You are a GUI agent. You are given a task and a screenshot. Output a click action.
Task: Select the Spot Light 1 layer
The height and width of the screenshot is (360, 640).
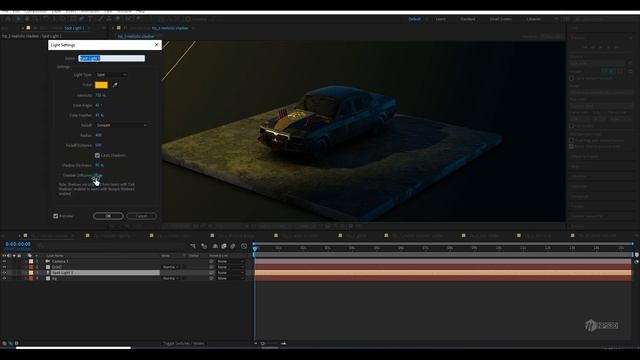62,273
